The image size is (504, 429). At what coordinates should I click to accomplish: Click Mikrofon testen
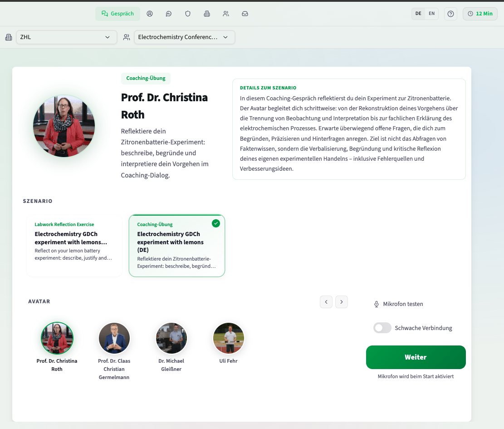399,304
